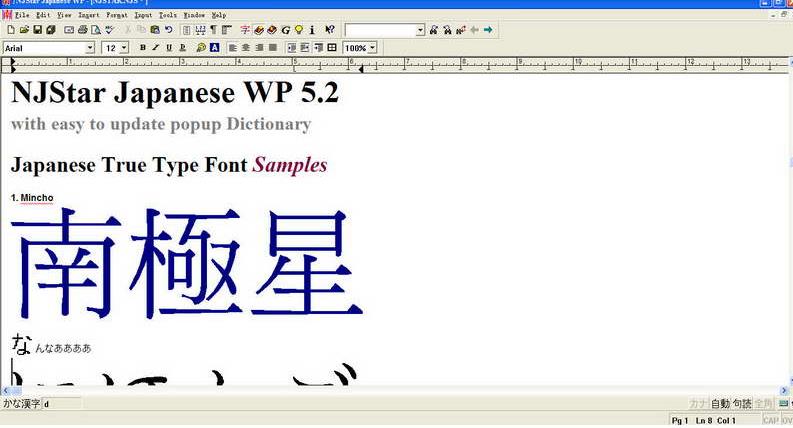Toggle Underline formatting
The image size is (793, 428).
[x=169, y=48]
